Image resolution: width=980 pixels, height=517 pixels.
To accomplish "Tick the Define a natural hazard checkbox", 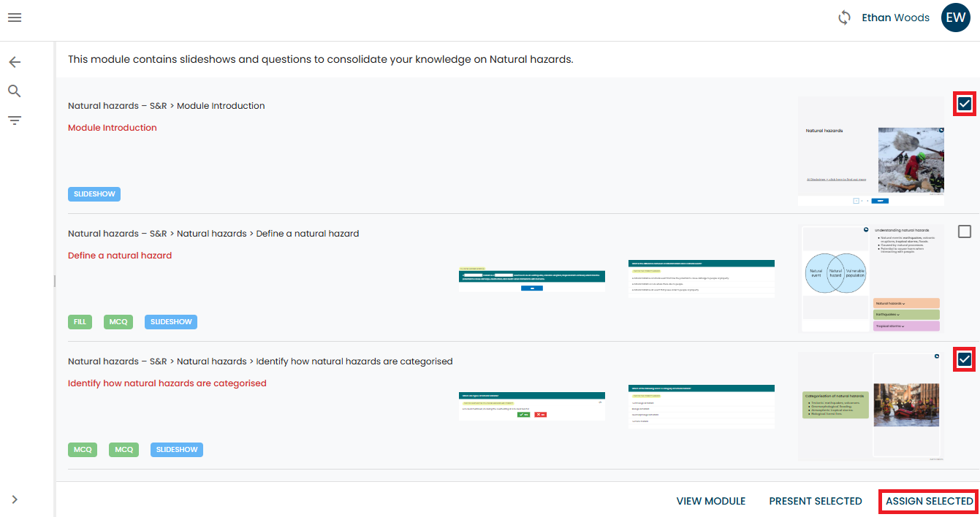I will point(965,231).
